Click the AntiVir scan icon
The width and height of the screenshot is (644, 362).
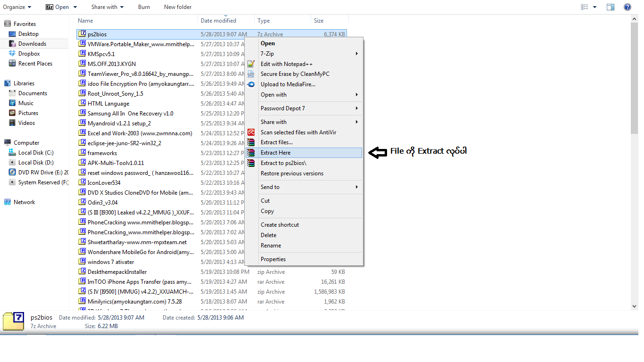(251, 132)
